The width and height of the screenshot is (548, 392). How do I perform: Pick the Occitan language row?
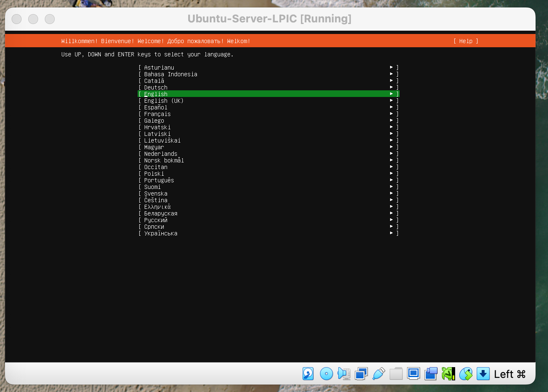click(x=269, y=167)
